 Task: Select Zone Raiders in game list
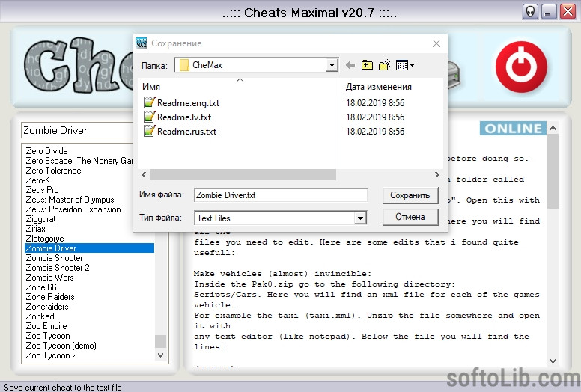pyautogui.click(x=50, y=297)
